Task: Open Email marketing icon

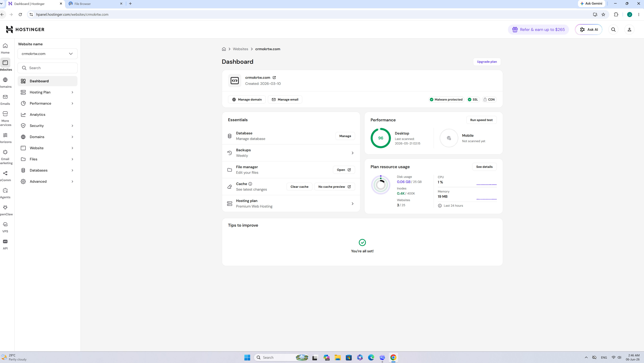Action: coord(5,152)
